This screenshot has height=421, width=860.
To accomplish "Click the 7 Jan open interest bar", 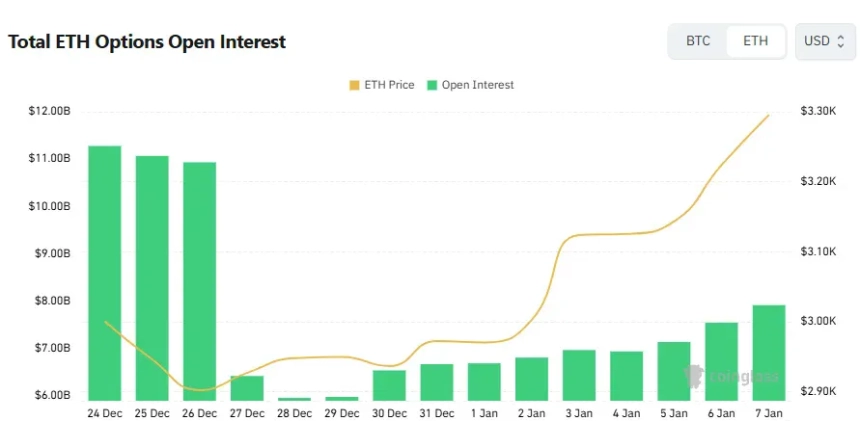I will (x=768, y=352).
